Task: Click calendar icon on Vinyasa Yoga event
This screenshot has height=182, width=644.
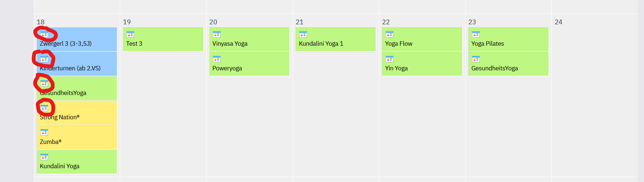Action: (x=217, y=34)
